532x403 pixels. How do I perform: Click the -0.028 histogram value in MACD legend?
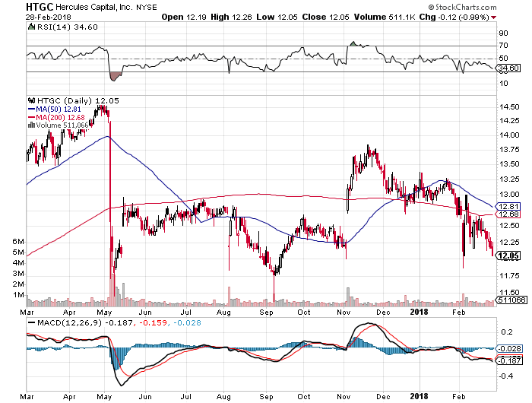click(187, 323)
